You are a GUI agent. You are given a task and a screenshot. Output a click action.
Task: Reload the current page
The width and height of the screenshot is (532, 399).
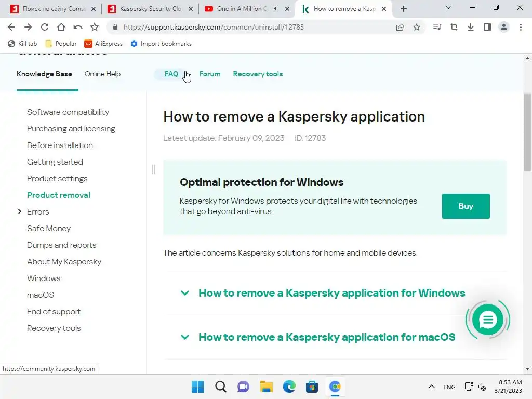pyautogui.click(x=45, y=27)
